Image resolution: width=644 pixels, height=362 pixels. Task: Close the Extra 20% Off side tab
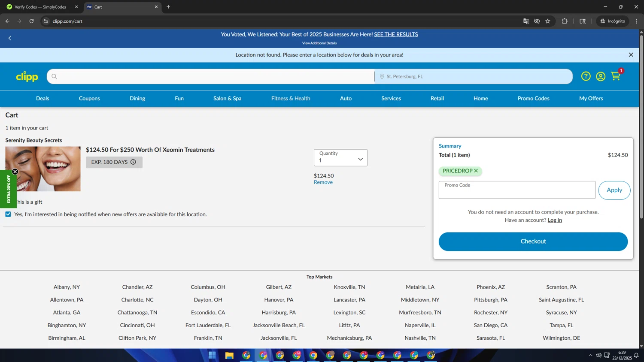15,172
